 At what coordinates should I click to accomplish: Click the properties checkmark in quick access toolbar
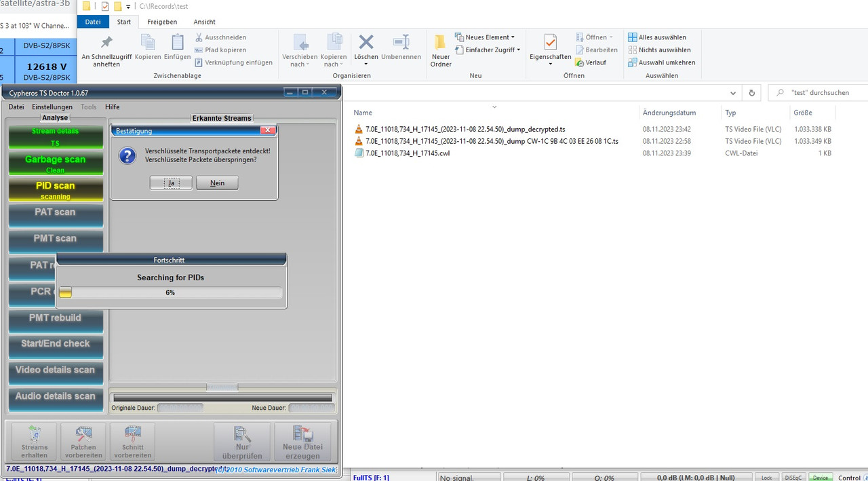click(104, 6)
